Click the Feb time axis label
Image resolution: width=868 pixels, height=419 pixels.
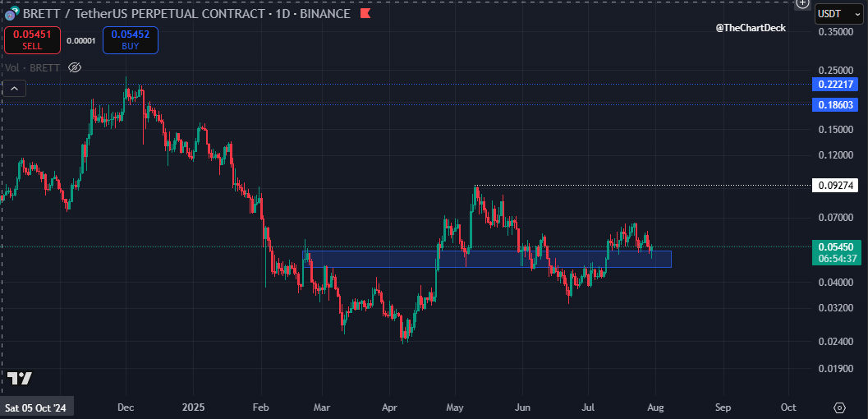pos(260,408)
